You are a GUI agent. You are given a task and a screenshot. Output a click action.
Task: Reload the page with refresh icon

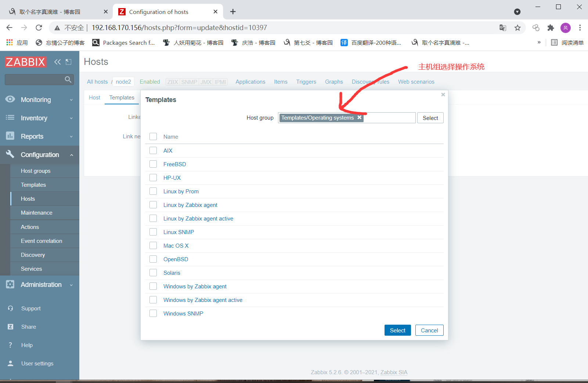pos(39,28)
